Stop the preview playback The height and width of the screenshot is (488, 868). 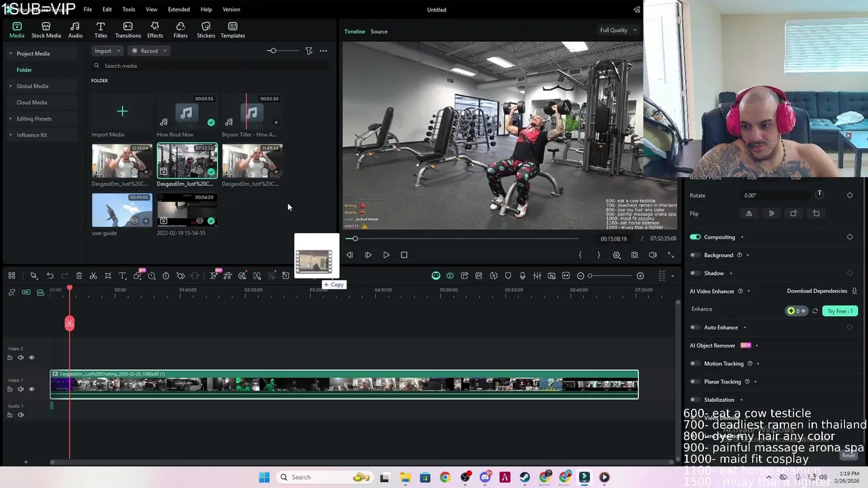coord(404,255)
